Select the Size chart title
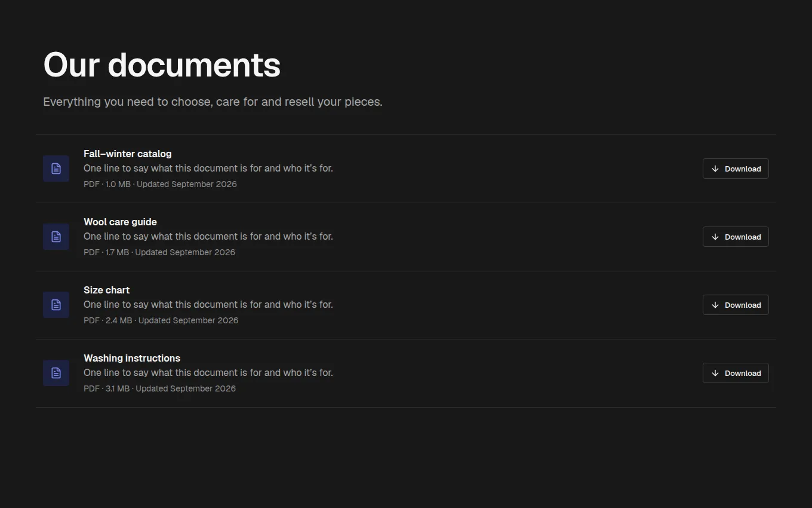This screenshot has width=812, height=508. [106, 290]
